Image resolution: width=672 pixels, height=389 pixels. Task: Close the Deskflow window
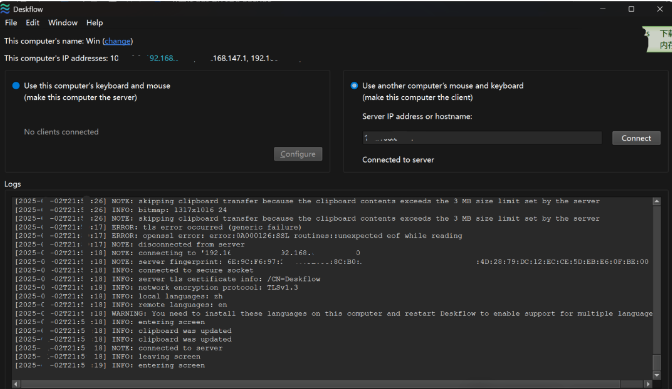pos(660,9)
